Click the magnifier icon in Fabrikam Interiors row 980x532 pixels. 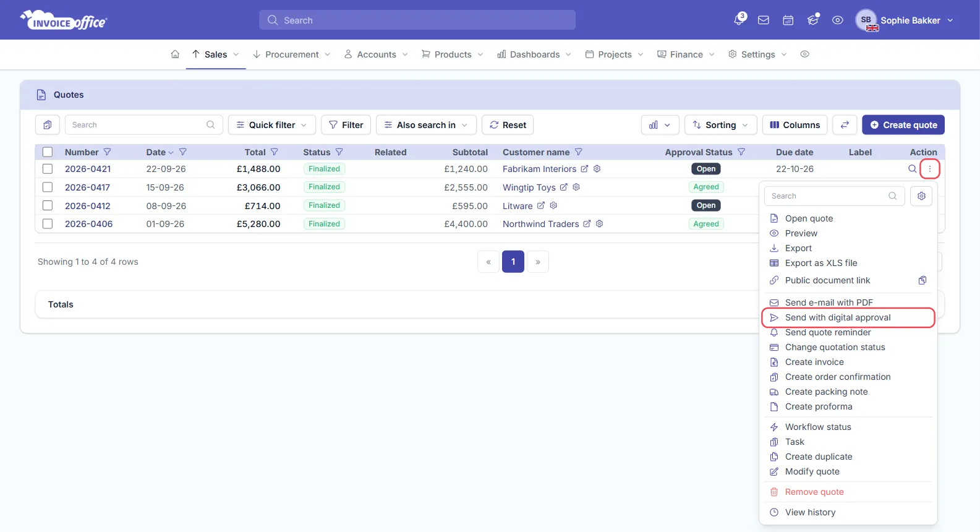click(x=912, y=169)
